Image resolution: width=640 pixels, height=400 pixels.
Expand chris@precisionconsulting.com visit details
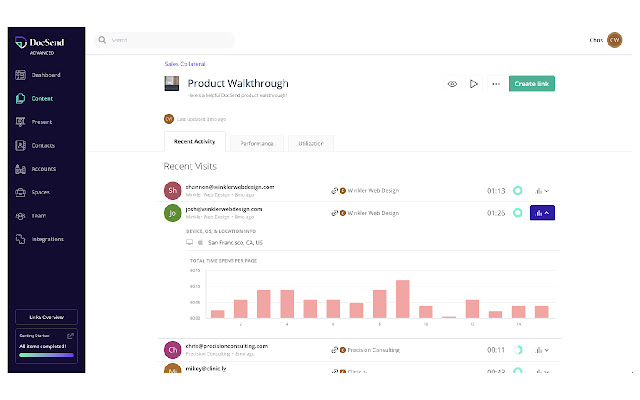tap(543, 350)
